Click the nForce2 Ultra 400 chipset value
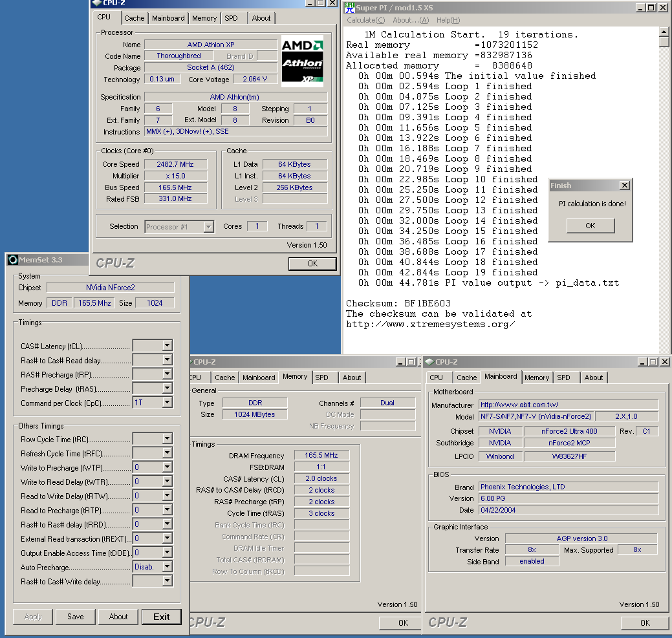 click(x=569, y=431)
